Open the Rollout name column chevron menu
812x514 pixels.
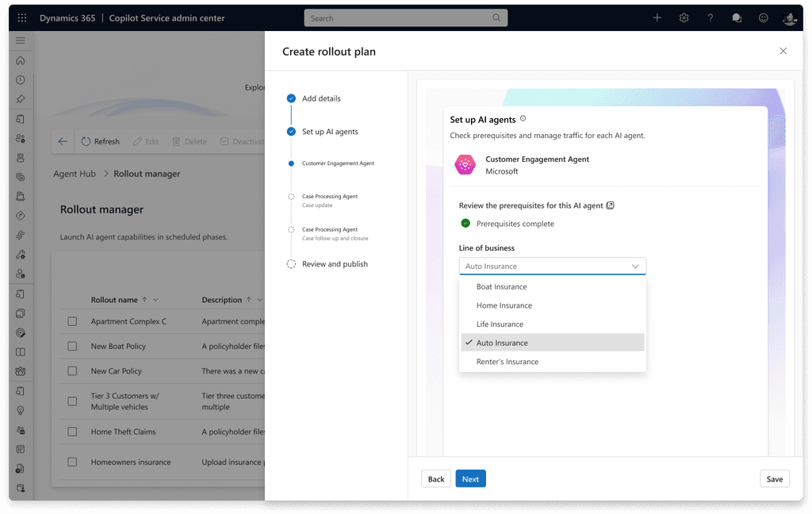(155, 300)
